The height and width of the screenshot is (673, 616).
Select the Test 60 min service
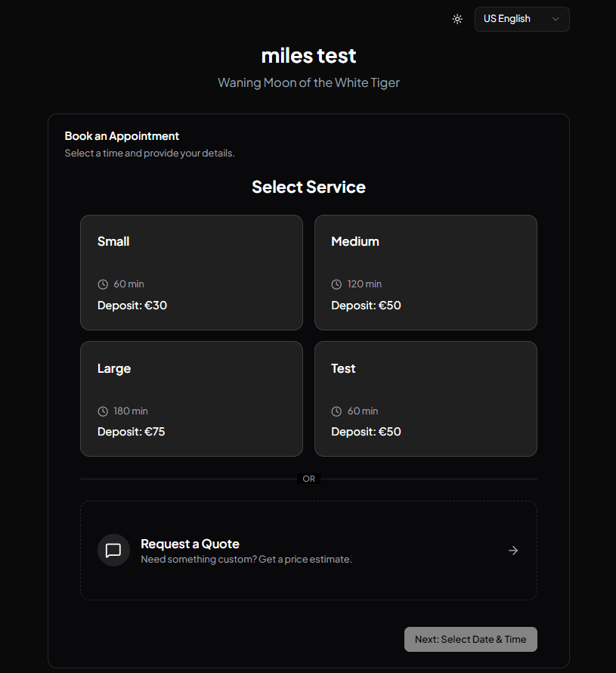pos(426,399)
